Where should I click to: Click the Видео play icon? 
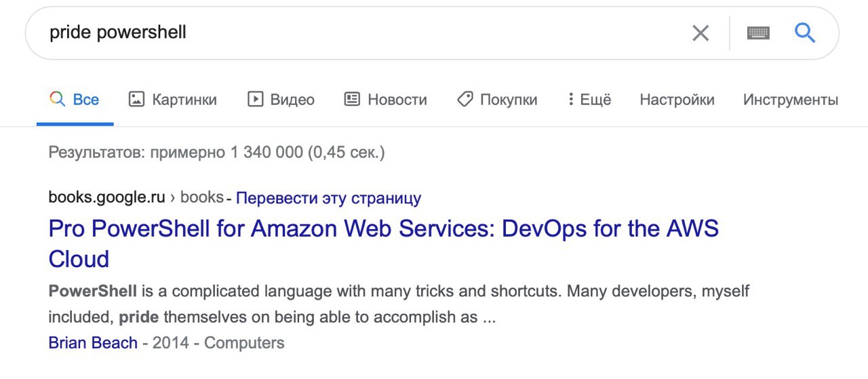click(x=255, y=100)
